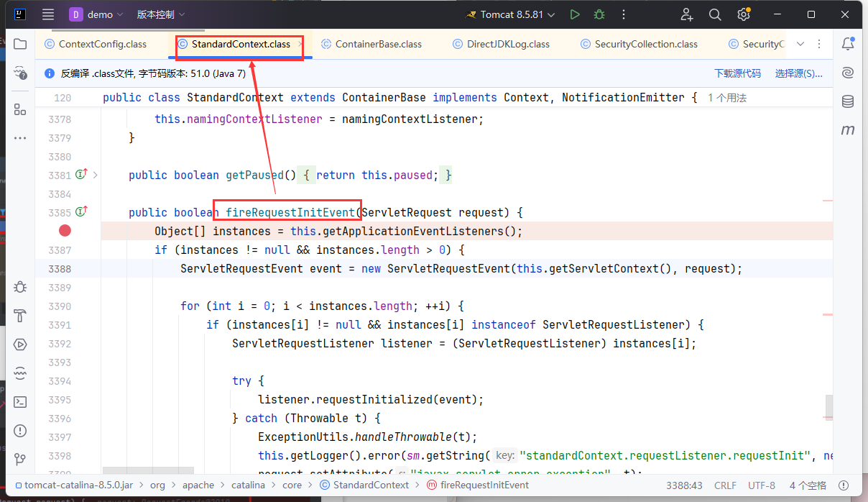This screenshot has width=868, height=502.
Task: Run the Tomcat 8.5.81 configuration
Action: click(574, 14)
